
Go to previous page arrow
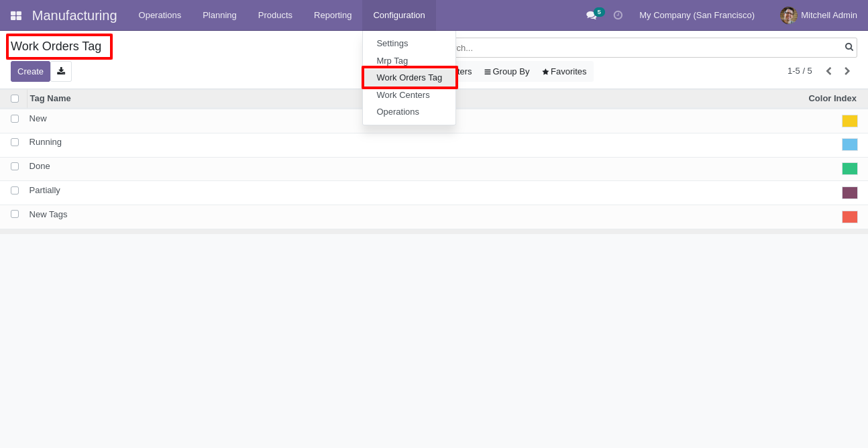coord(828,71)
